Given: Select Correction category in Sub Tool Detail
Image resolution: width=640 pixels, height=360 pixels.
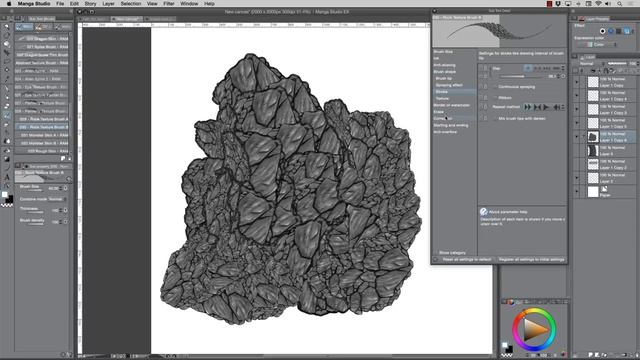Looking at the screenshot, I should coord(443,118).
